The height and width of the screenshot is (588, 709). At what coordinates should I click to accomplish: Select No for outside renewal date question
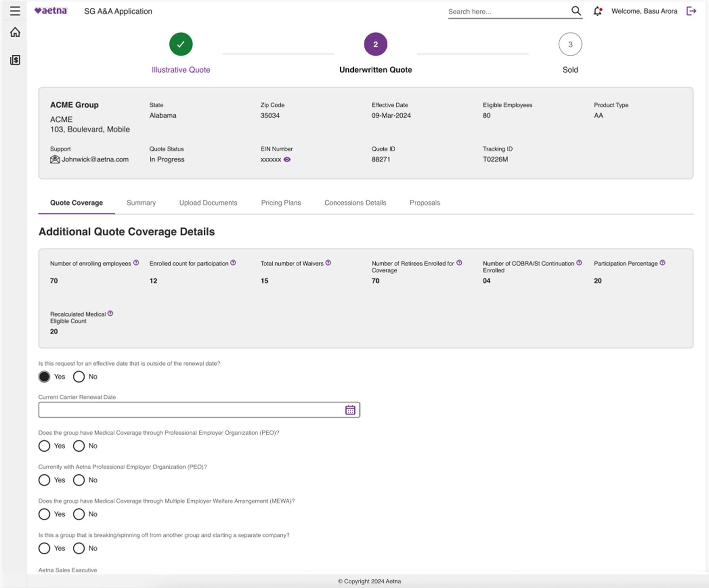click(79, 377)
